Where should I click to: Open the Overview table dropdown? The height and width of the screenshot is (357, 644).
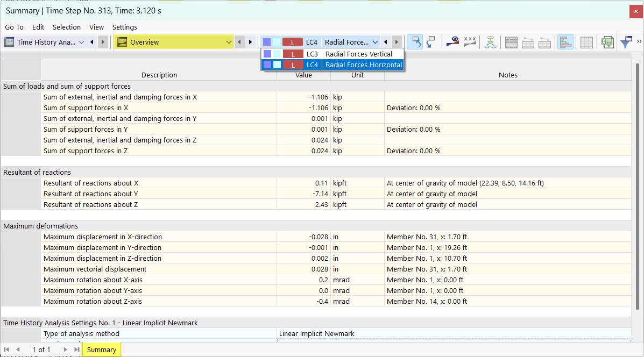[x=229, y=41]
